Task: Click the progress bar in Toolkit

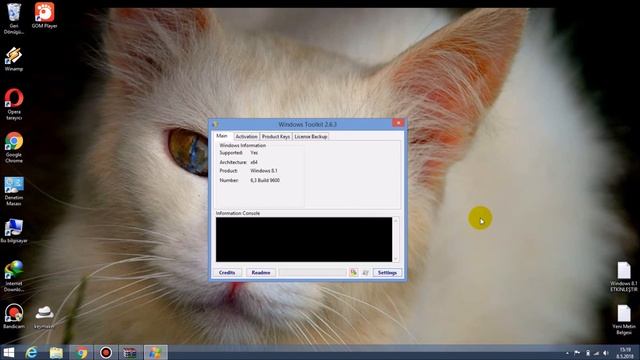Action: (x=313, y=272)
